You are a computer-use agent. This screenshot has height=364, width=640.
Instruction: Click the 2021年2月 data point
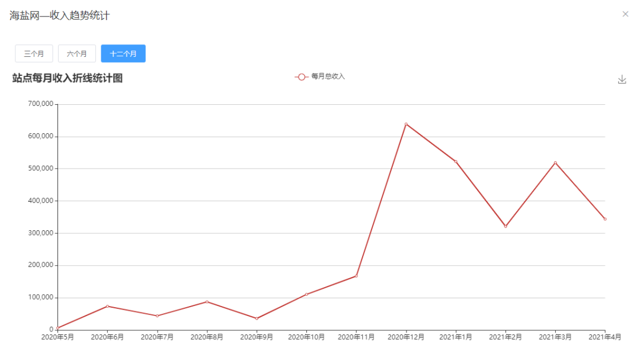coord(505,226)
